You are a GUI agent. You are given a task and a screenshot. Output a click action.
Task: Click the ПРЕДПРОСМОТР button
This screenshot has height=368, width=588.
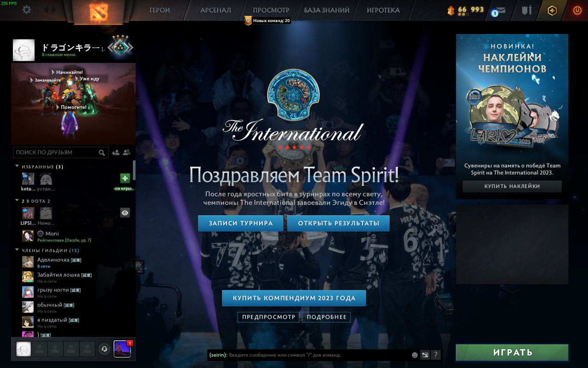pos(269,317)
